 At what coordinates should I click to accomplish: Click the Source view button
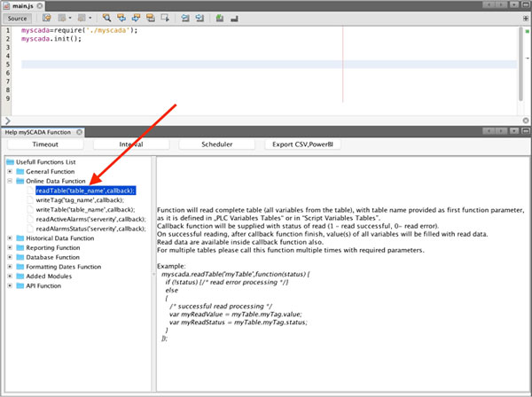pyautogui.click(x=18, y=19)
